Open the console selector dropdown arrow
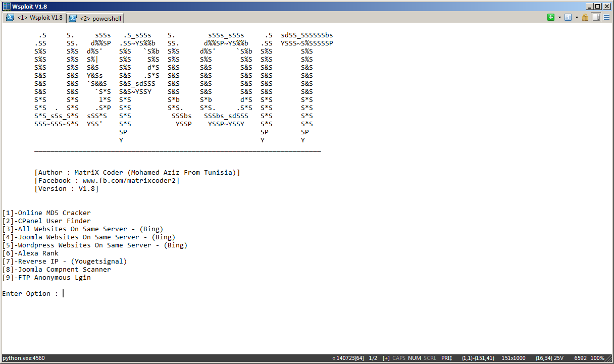 click(x=576, y=17)
